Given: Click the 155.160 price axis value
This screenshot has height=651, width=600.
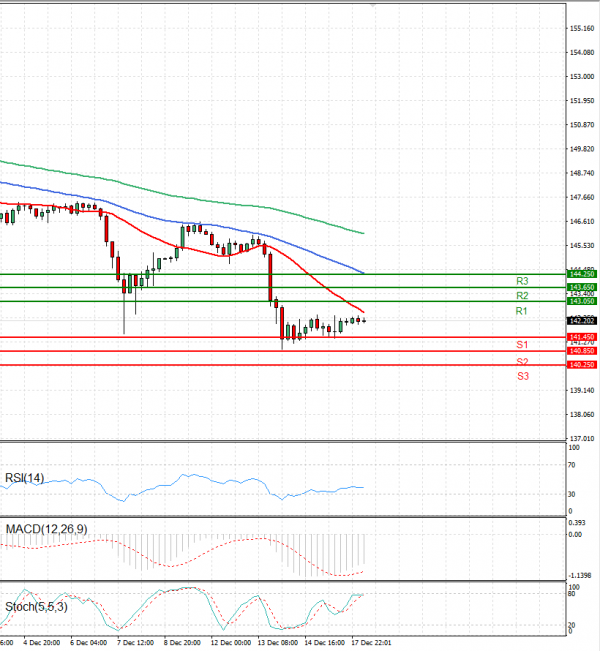Looking at the screenshot, I should tap(582, 28).
